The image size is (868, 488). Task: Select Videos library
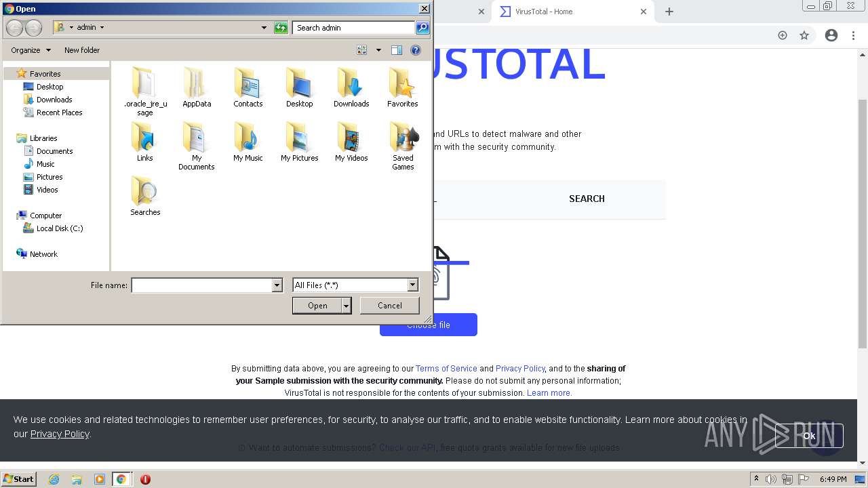pyautogui.click(x=47, y=190)
